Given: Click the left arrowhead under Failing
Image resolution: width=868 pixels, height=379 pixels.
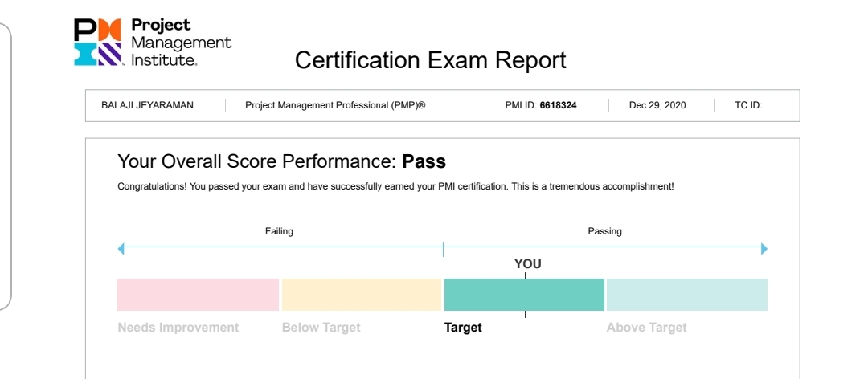Looking at the screenshot, I should (121, 249).
